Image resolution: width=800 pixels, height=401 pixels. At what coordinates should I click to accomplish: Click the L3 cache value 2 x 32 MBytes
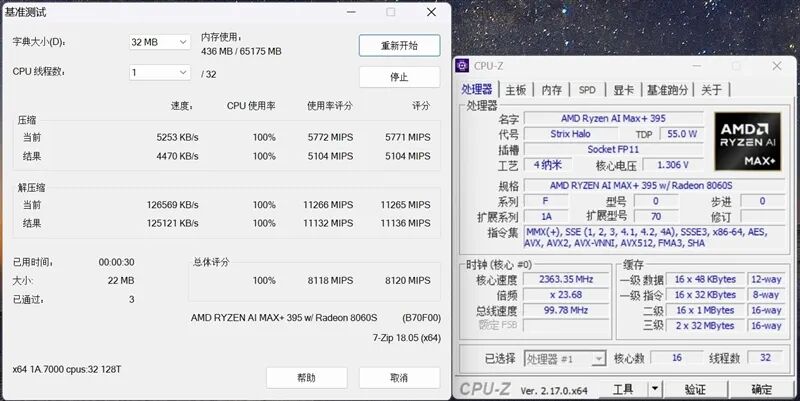[x=705, y=325]
